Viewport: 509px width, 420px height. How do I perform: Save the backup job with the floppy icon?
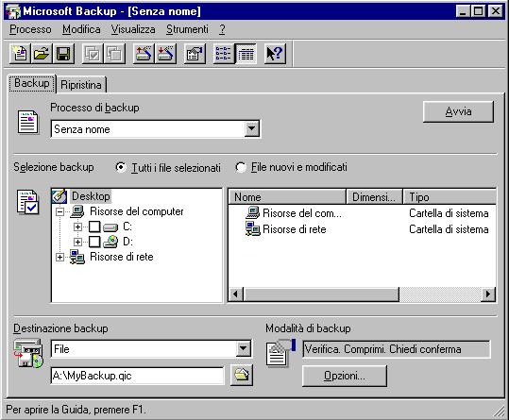pyautogui.click(x=63, y=54)
